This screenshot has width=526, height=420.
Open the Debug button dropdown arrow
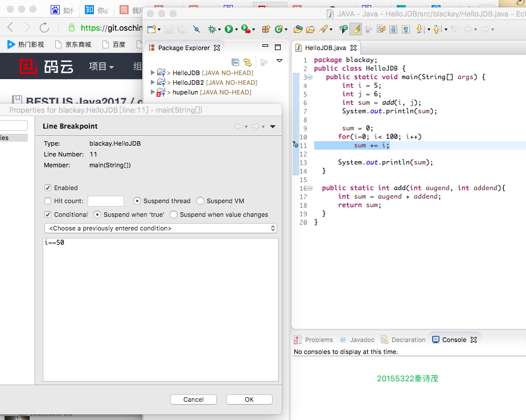[x=219, y=30]
